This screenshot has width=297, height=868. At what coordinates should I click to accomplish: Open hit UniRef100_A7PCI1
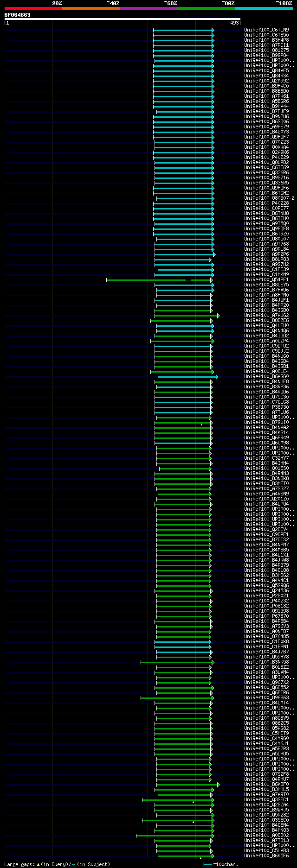click(266, 45)
